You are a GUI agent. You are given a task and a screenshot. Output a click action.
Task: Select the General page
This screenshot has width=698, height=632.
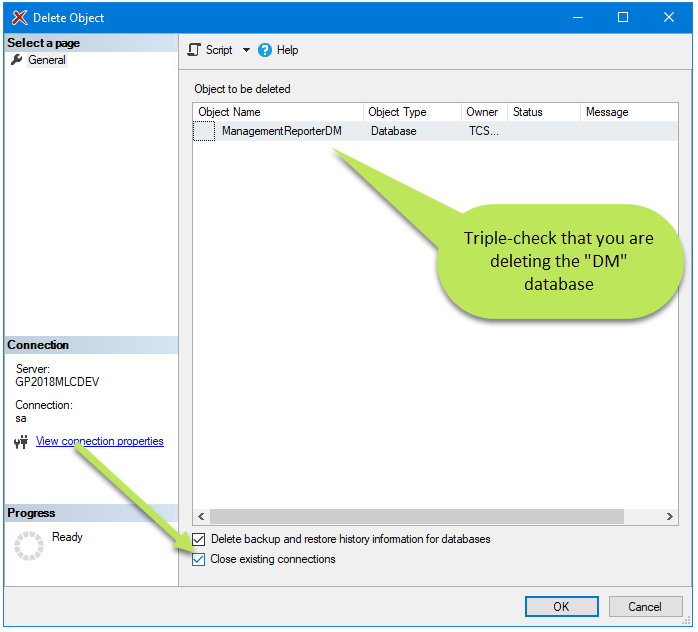(x=47, y=60)
